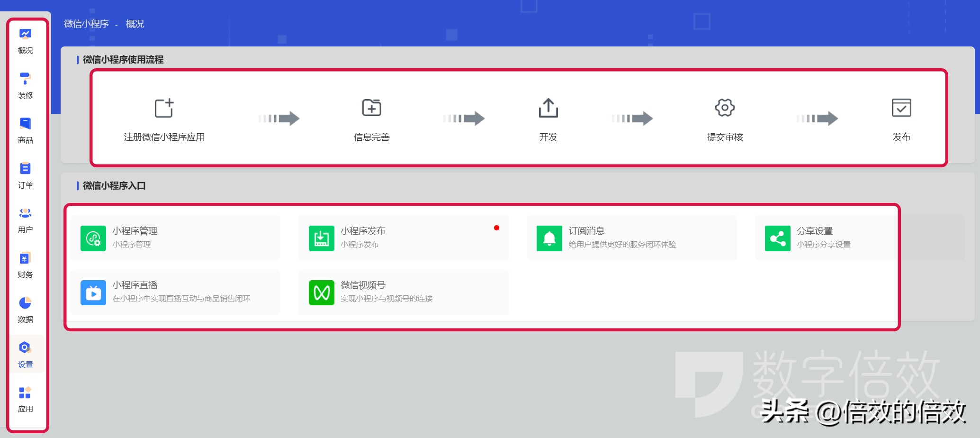Open the 小程序直播 video icon

[93, 292]
